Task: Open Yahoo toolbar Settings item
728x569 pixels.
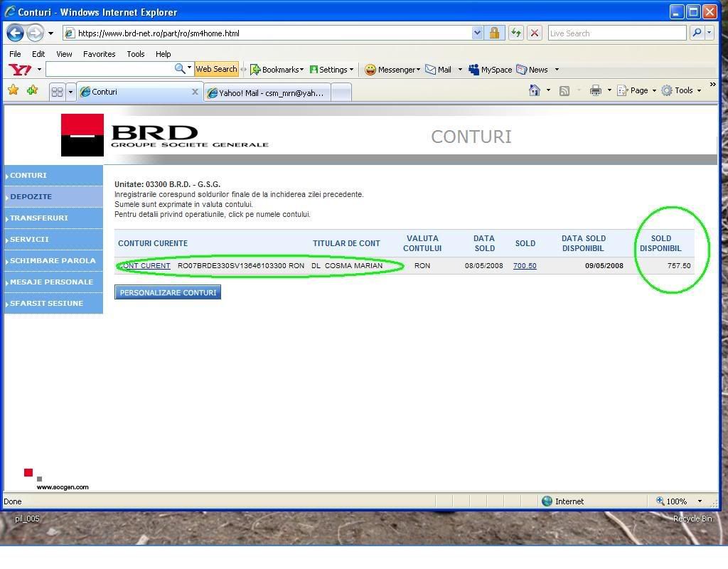Action: tap(331, 70)
